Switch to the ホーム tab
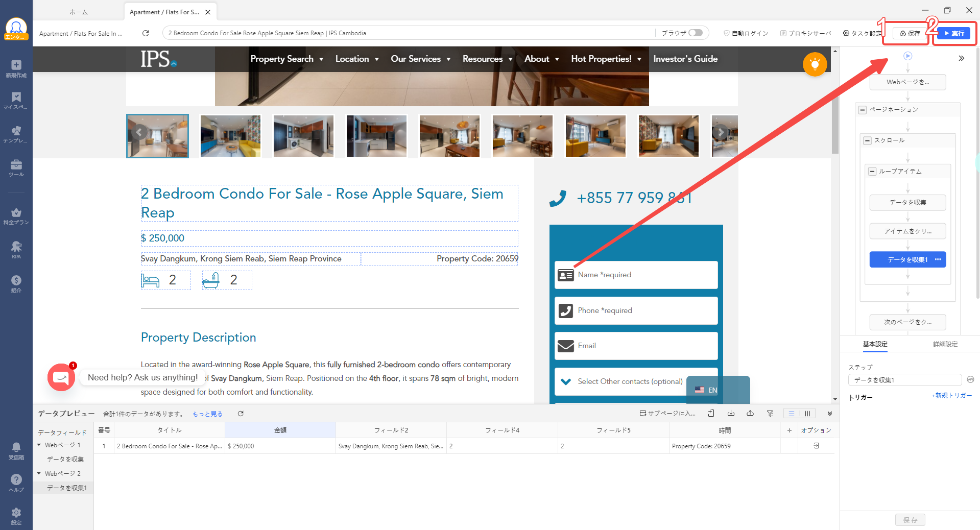980x530 pixels. click(78, 12)
